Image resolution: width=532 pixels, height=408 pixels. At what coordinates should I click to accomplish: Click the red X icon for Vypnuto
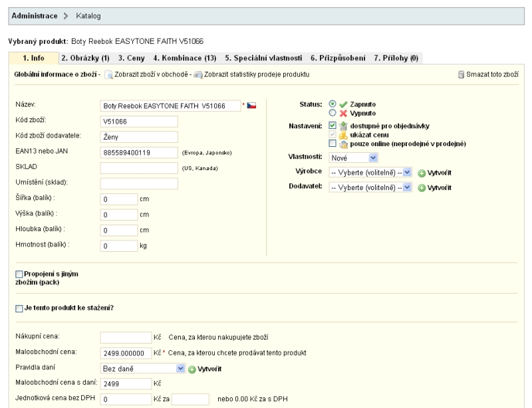(344, 113)
